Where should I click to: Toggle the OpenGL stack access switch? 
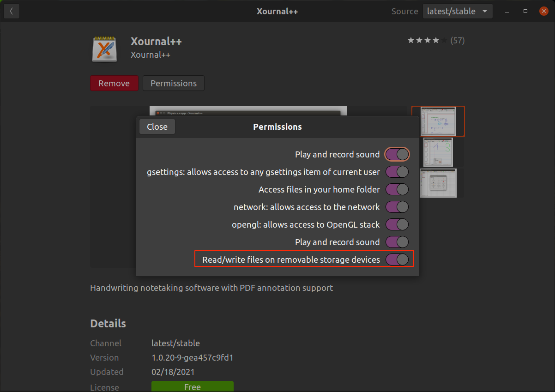click(397, 224)
